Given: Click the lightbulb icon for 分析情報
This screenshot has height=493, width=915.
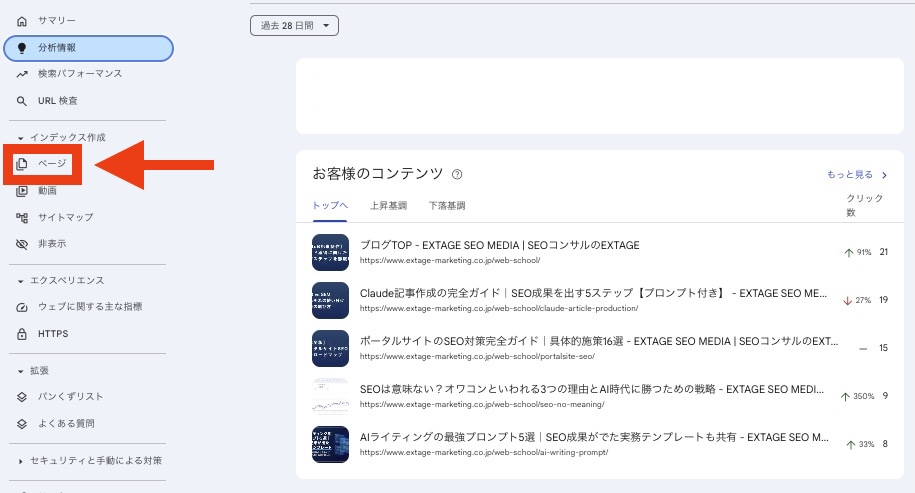Looking at the screenshot, I should point(22,48).
